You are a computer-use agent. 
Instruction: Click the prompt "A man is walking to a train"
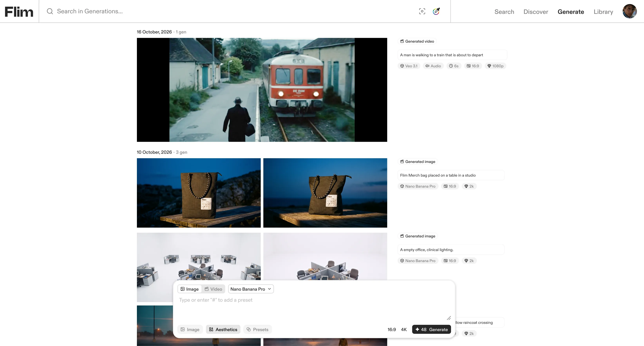pos(452,55)
